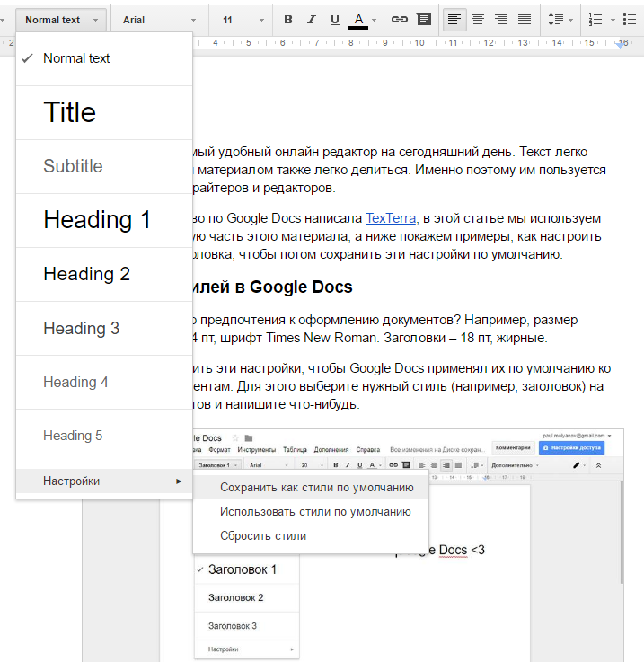This screenshot has width=644, height=662.
Task: Open the text color picker
Action: (x=359, y=20)
